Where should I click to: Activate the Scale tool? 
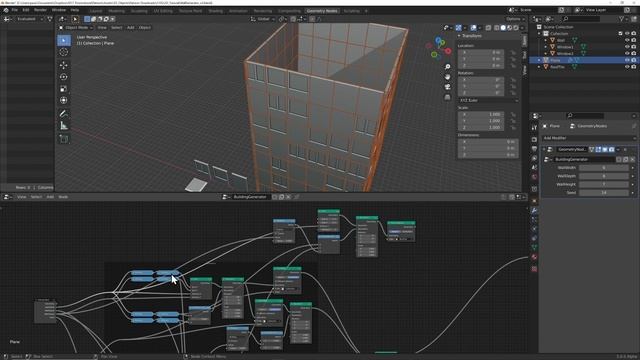tap(64, 89)
